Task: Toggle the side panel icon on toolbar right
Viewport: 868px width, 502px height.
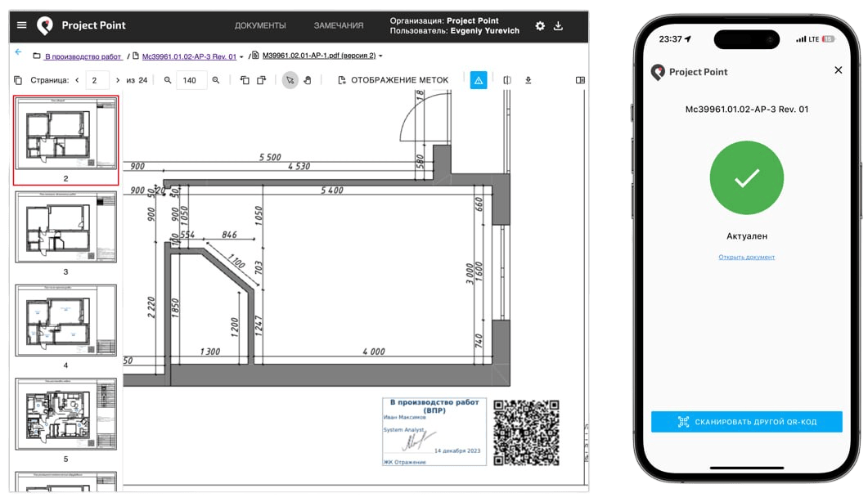Action: coord(580,80)
